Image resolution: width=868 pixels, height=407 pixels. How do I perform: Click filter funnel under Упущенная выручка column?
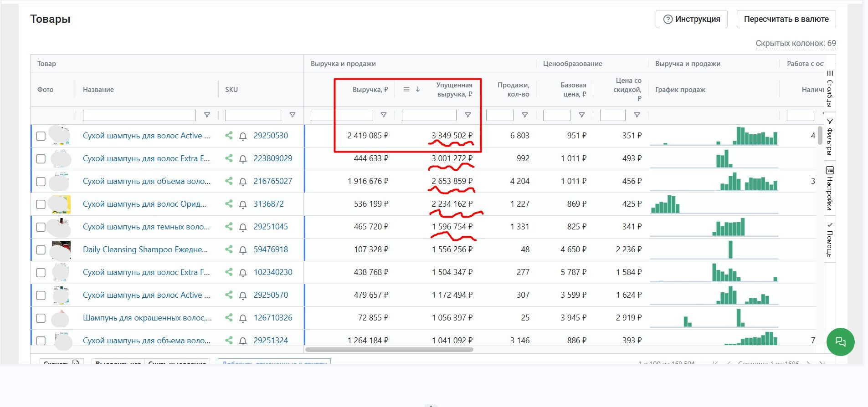(468, 115)
